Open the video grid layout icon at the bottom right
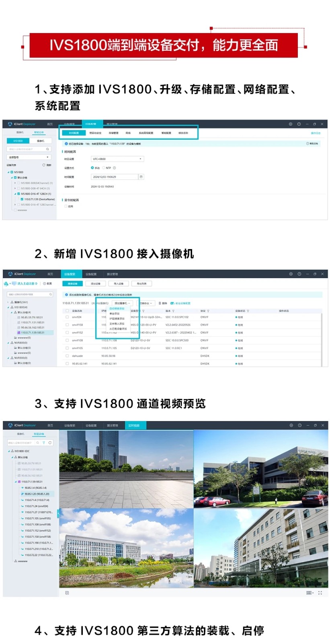 (x=309, y=593)
